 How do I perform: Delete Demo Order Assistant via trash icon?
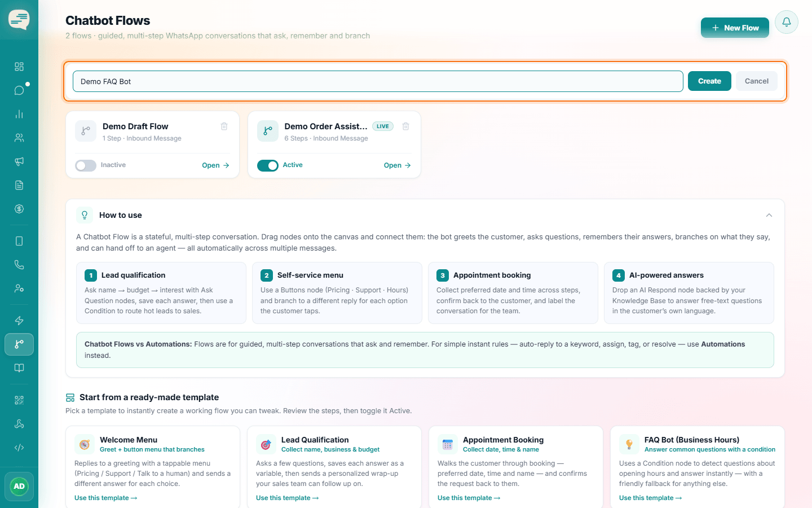(x=405, y=126)
